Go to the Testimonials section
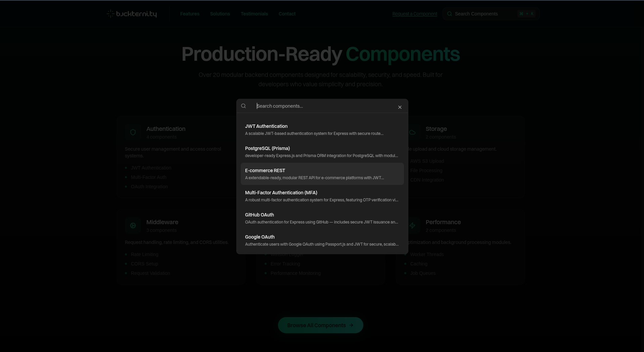This screenshot has width=644, height=352. click(x=254, y=14)
